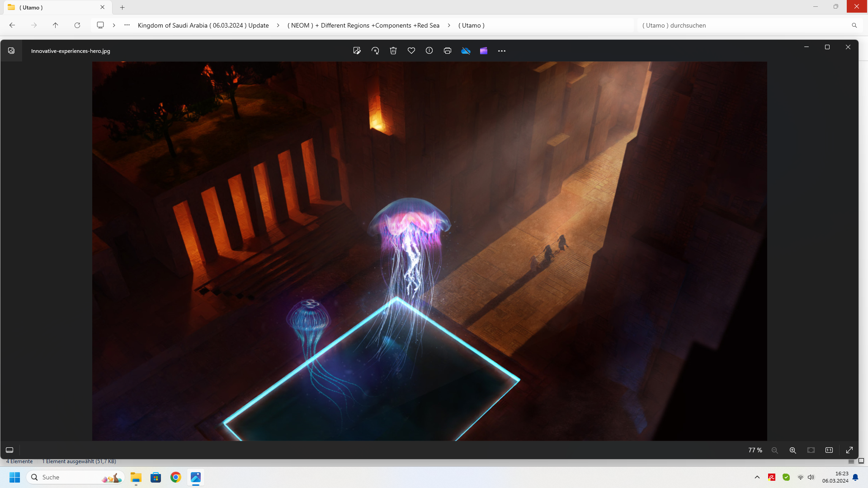Screen dimensions: 868x488
Task: Open notifications with the bell icon
Action: point(855,477)
